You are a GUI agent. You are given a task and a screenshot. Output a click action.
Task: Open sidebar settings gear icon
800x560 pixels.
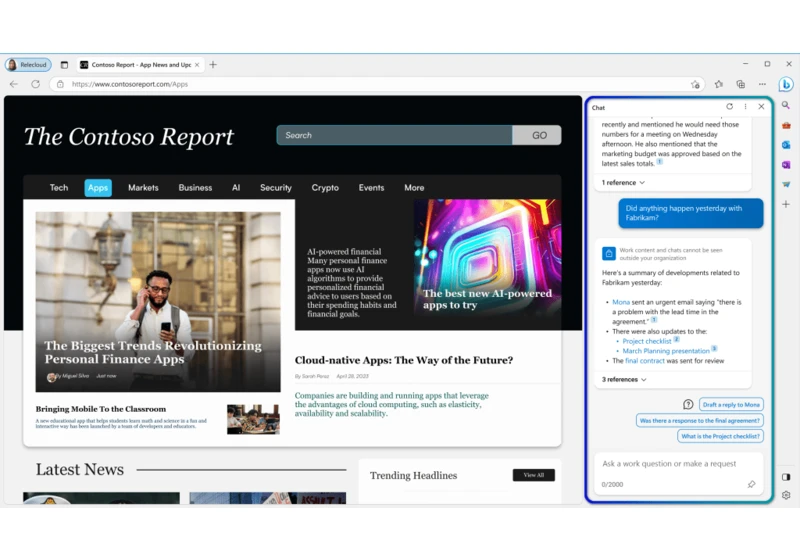(786, 495)
